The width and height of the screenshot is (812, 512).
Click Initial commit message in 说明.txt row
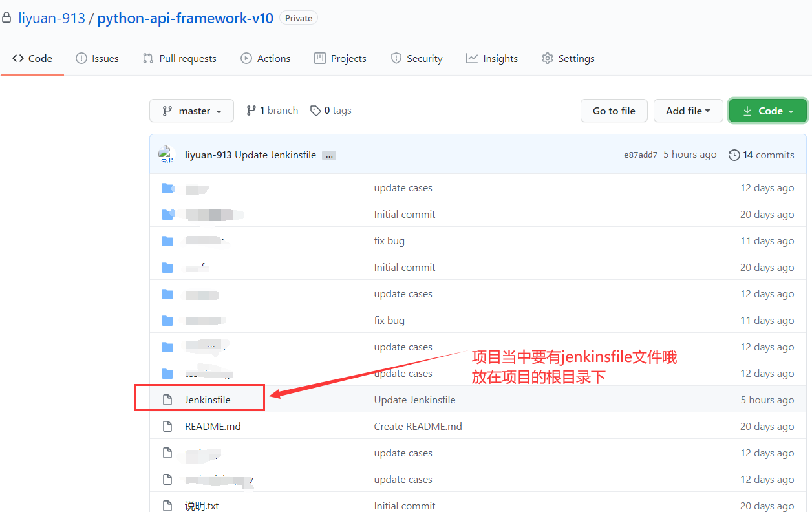(405, 506)
